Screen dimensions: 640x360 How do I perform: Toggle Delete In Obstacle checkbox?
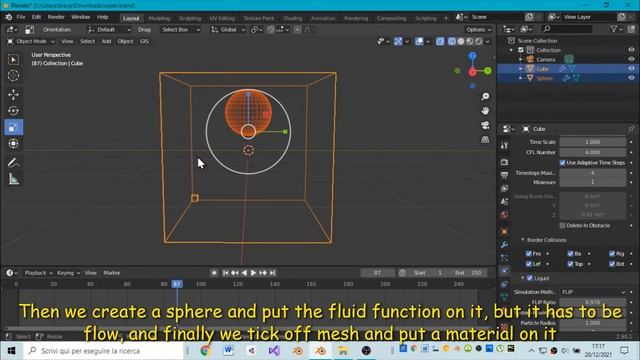(562, 225)
